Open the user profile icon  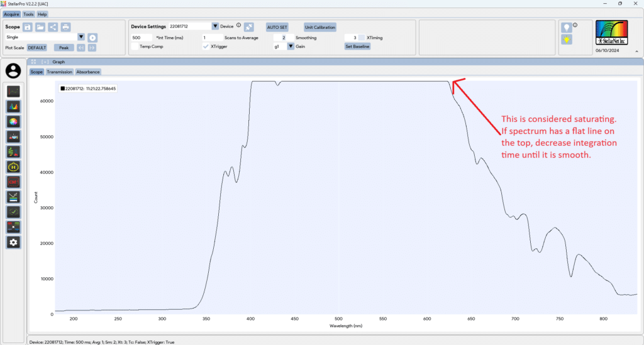click(13, 71)
